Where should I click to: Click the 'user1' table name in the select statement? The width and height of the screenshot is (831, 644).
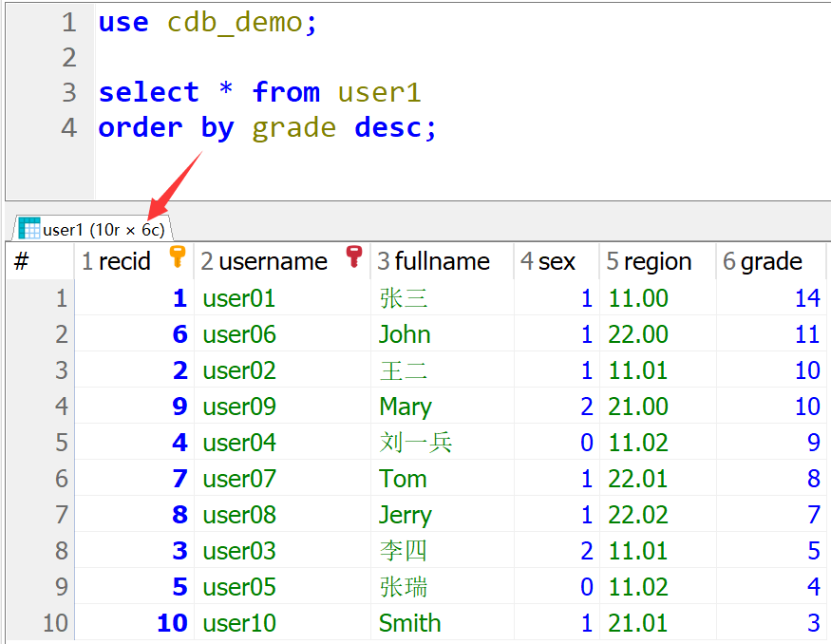379,92
